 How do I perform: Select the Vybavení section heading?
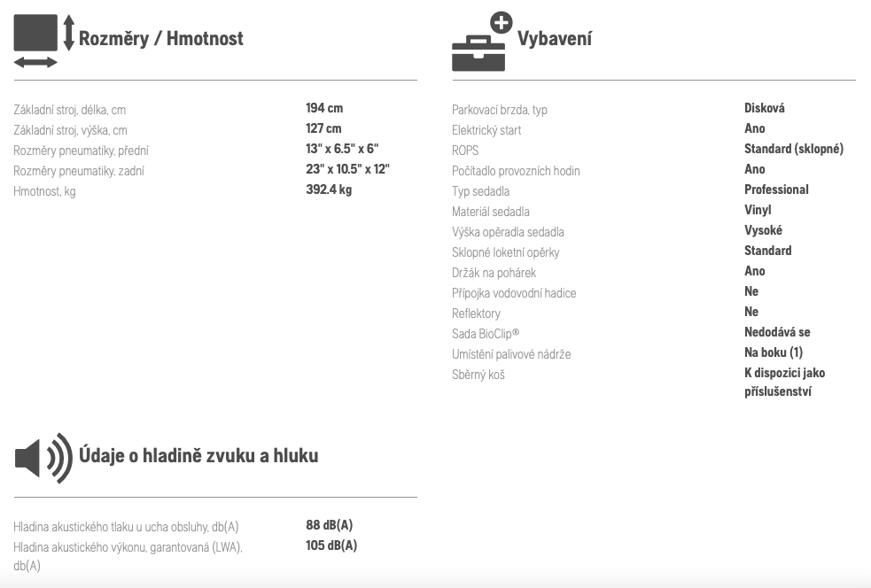coord(555,39)
